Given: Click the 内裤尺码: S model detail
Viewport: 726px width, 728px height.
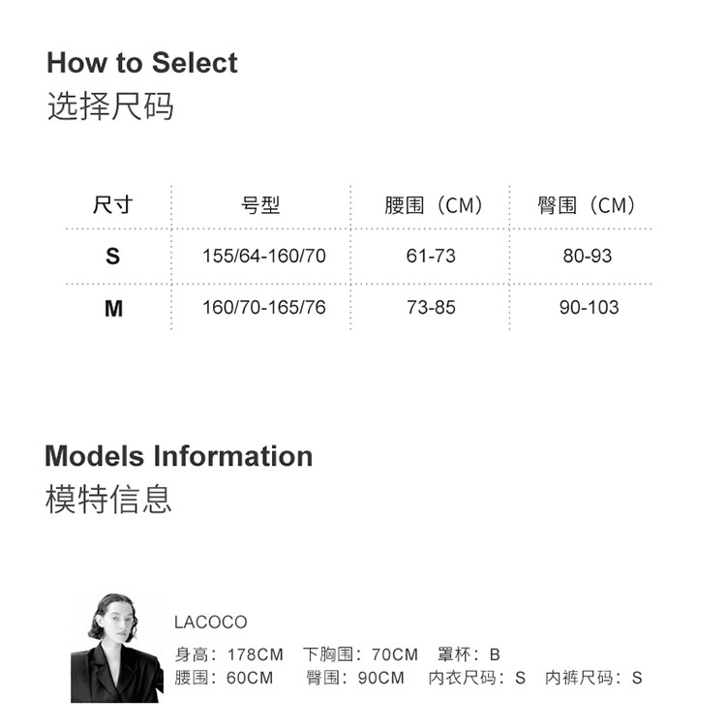Looking at the screenshot, I should 593,678.
